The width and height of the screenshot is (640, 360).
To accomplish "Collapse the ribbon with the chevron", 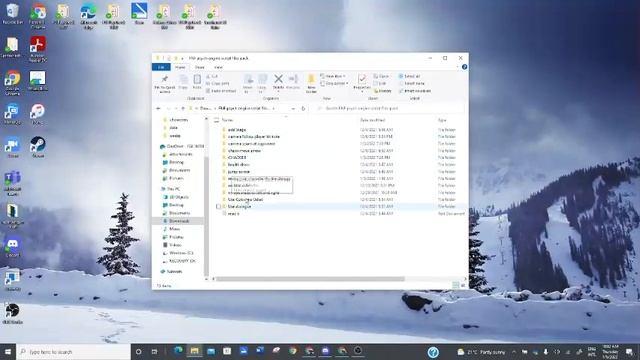I will [x=457, y=67].
